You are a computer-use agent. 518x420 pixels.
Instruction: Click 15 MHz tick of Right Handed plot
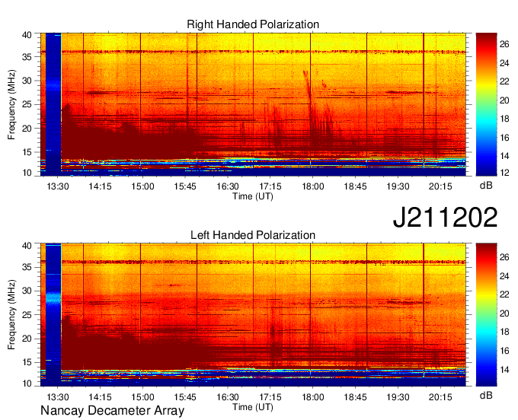pyautogui.click(x=27, y=152)
